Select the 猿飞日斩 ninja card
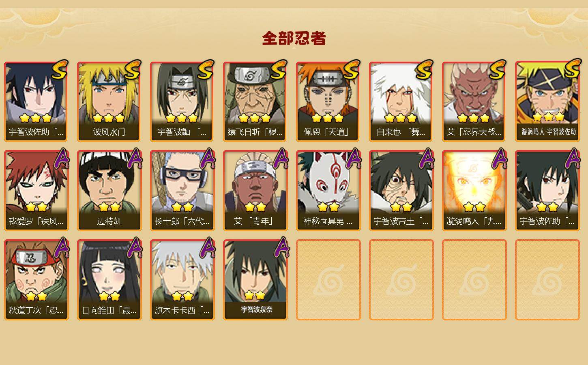Image resolution: width=588 pixels, height=365 pixels. (x=255, y=101)
